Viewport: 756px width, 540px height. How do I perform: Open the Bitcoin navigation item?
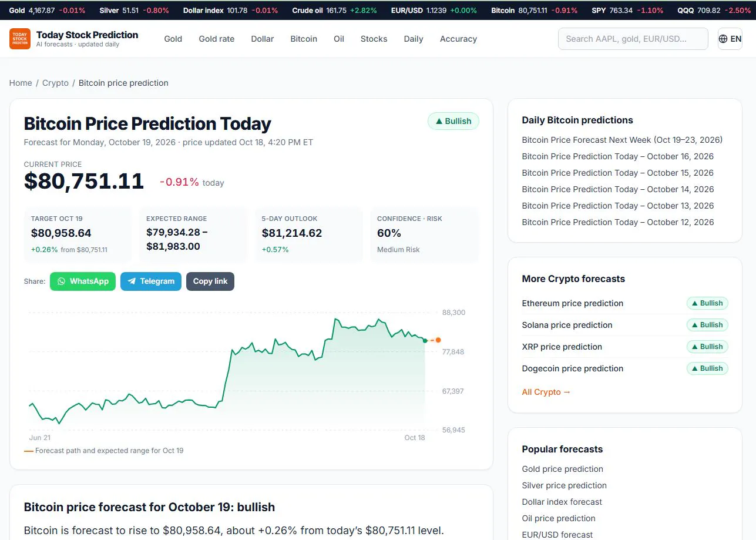tap(304, 39)
